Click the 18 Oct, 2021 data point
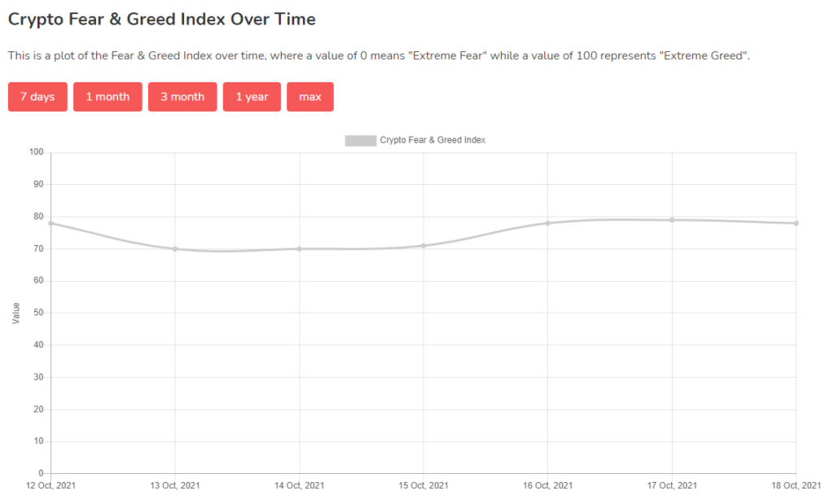Image resolution: width=834 pixels, height=504 pixels. coord(797,223)
